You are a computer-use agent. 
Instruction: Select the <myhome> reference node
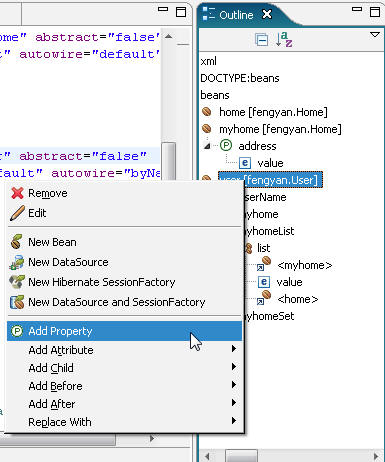(x=305, y=265)
